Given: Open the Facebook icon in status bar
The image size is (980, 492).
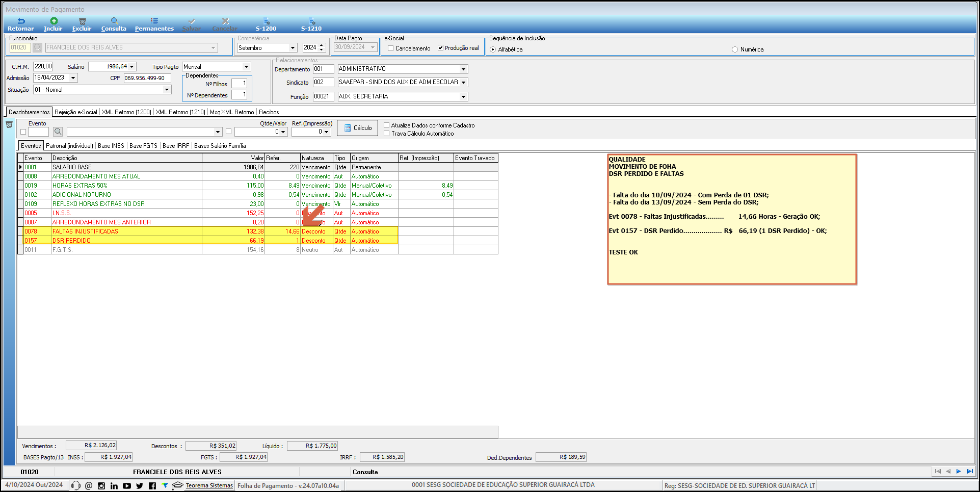Looking at the screenshot, I should tap(152, 485).
